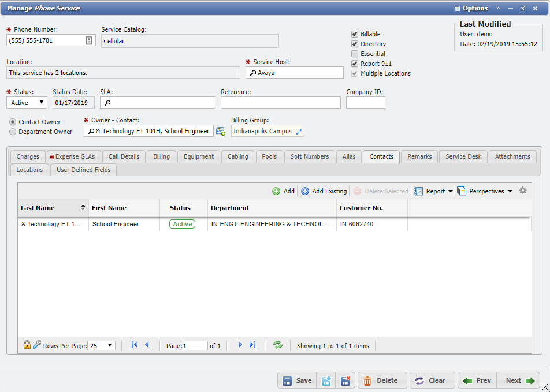Click the lock icon in the grid footer
The height and width of the screenshot is (392, 550).
click(x=27, y=345)
